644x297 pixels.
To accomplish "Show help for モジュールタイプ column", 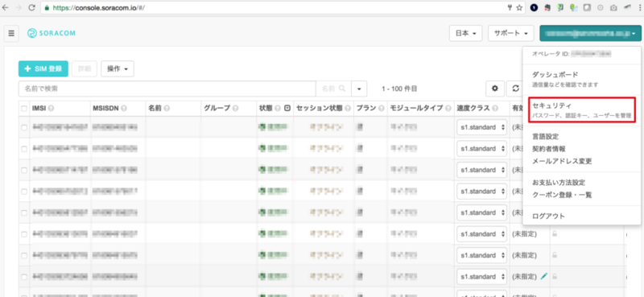I will point(448,109).
